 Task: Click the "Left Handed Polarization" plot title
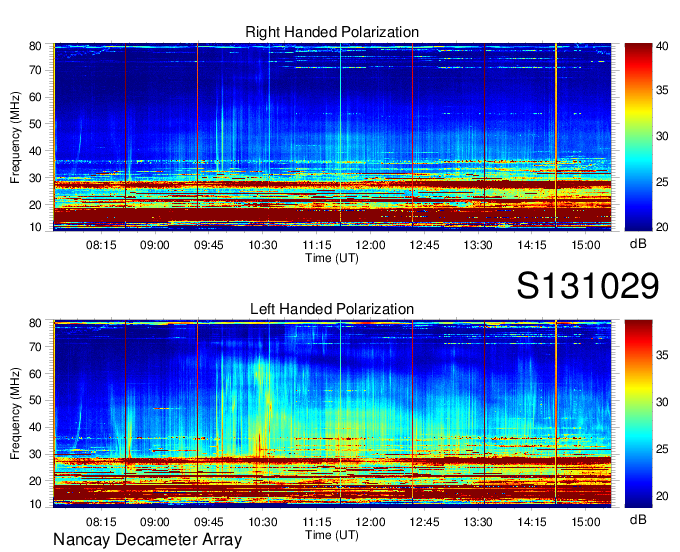tap(332, 309)
